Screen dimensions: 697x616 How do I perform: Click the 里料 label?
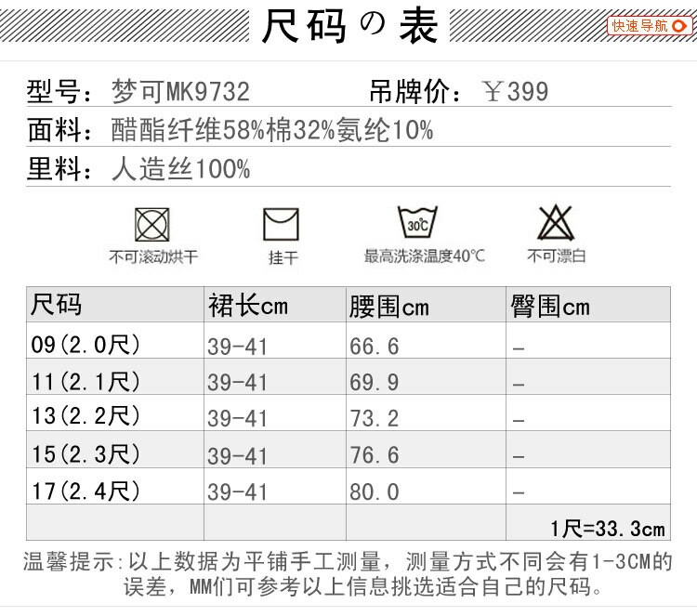59,169
